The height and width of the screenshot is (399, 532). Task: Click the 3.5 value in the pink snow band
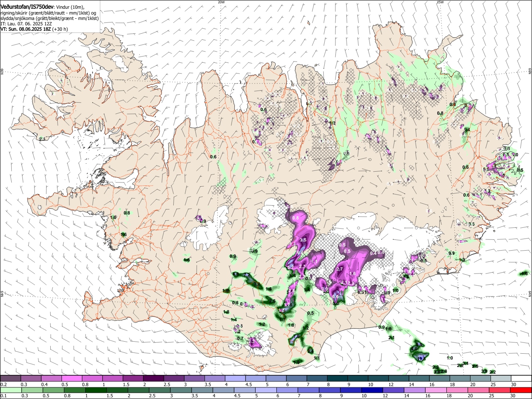303,240
